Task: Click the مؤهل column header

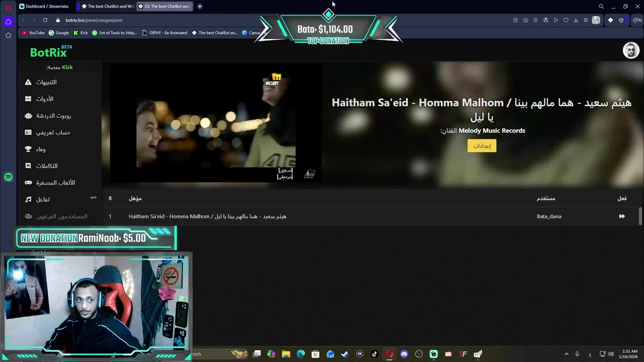Action: [x=135, y=198]
